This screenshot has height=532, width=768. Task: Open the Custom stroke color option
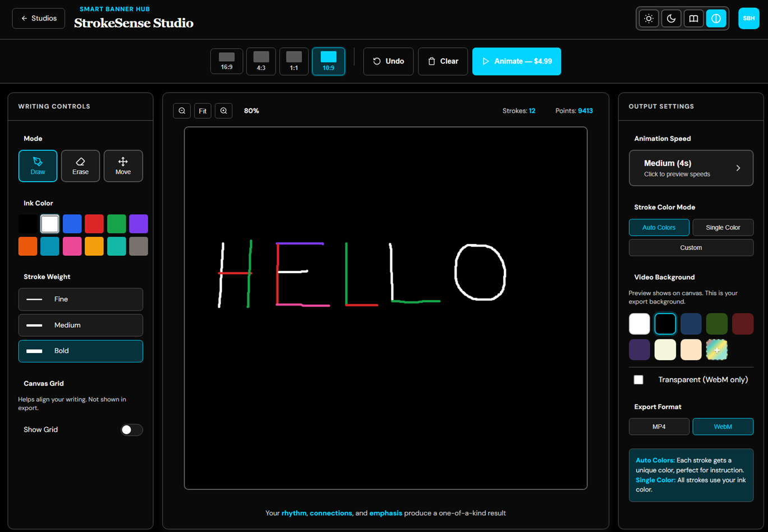[691, 247]
